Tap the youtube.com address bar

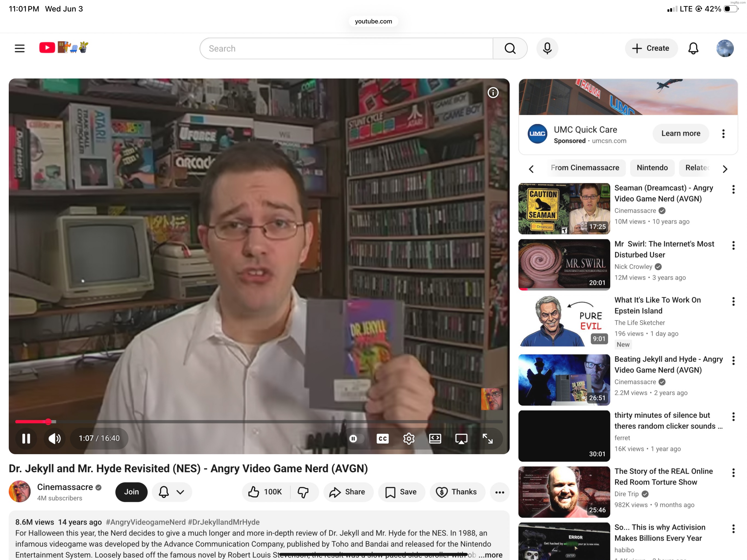373,21
